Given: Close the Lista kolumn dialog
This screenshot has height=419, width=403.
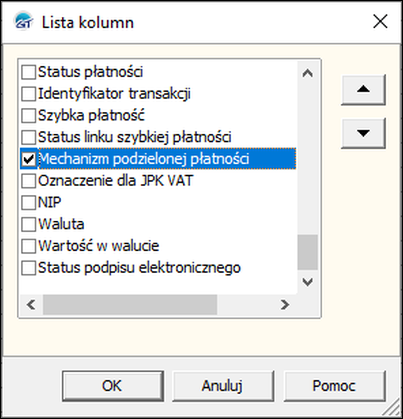Looking at the screenshot, I should [380, 22].
